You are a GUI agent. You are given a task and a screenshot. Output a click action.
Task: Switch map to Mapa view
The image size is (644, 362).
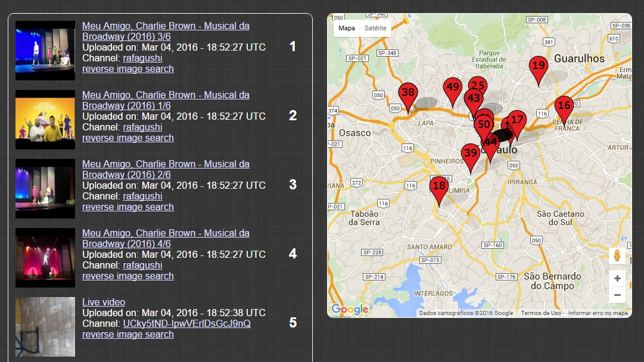[x=347, y=28]
